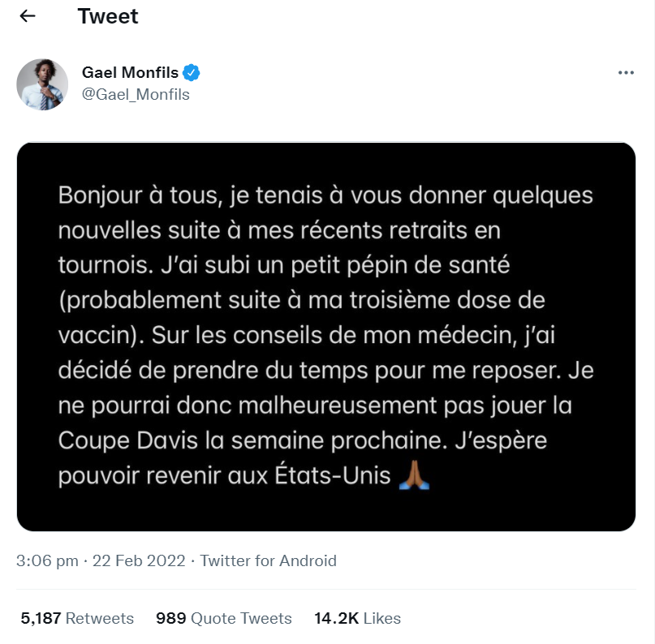Click the "Twitter for Android" source label

[268, 560]
